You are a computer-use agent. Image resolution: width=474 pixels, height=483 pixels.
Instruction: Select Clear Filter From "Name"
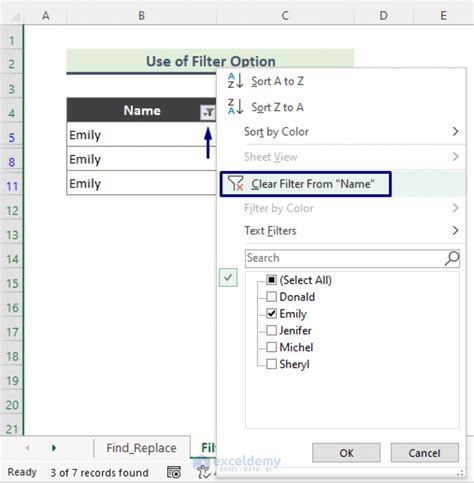(x=342, y=184)
